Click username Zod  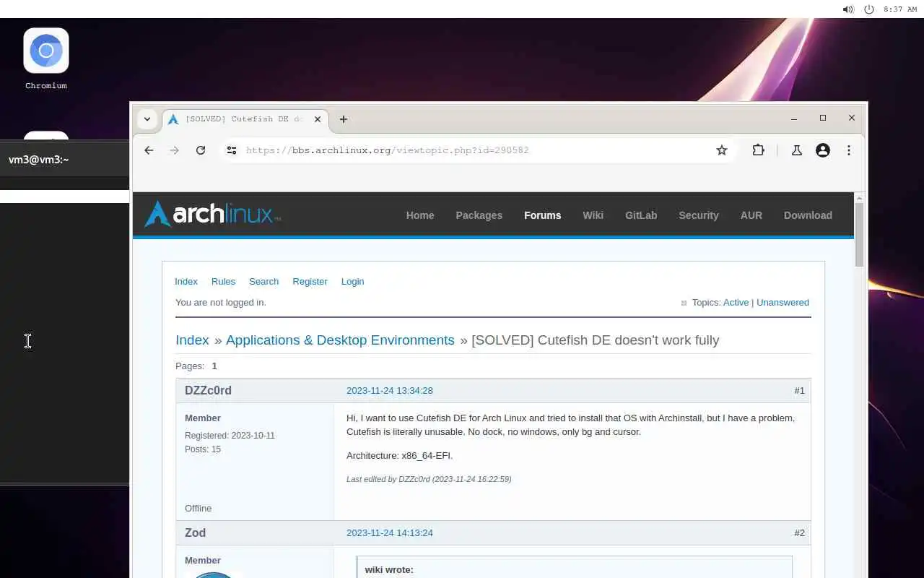195,533
